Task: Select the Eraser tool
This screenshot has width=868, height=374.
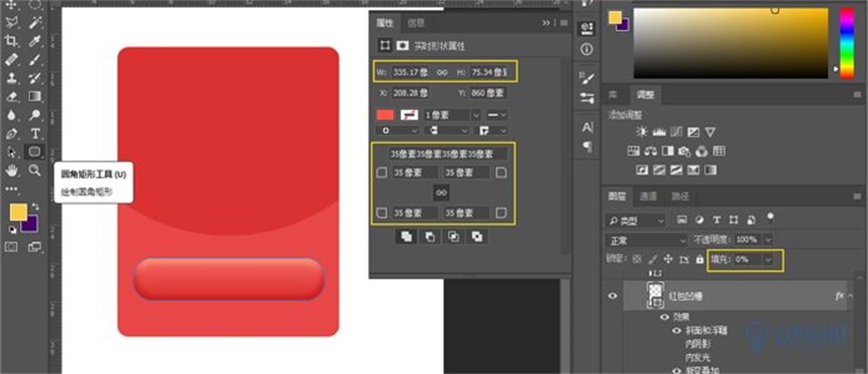Action: (11, 97)
